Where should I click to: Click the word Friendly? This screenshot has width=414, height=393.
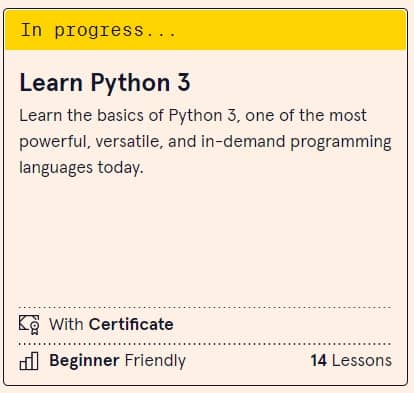click(x=155, y=361)
